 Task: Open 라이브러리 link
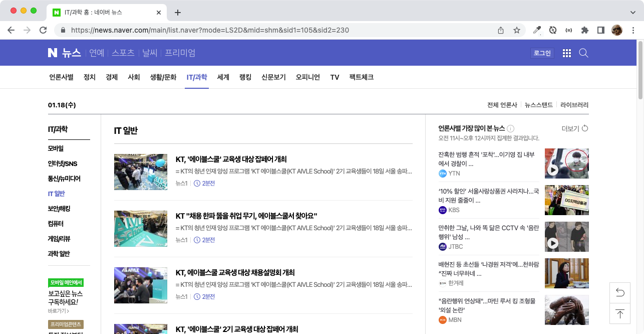click(x=574, y=105)
